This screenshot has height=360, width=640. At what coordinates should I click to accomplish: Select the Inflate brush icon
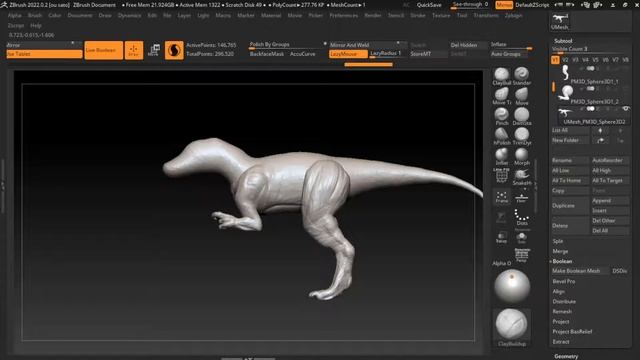[501, 156]
